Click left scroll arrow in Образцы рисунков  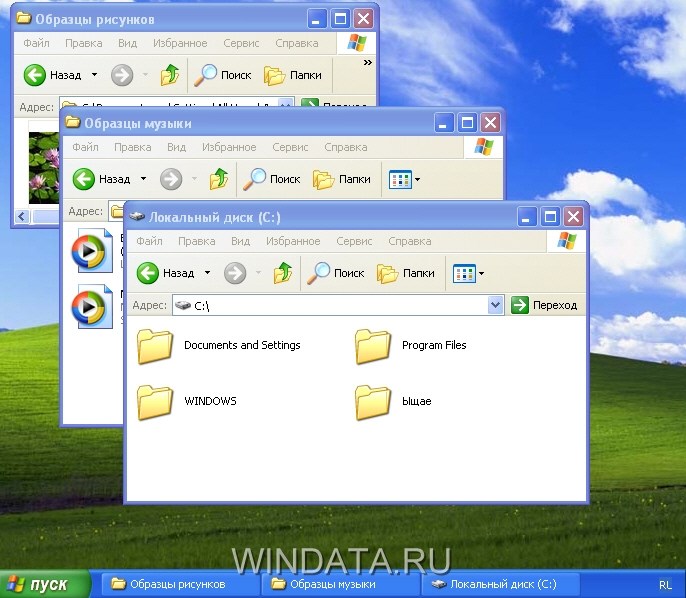[x=22, y=217]
